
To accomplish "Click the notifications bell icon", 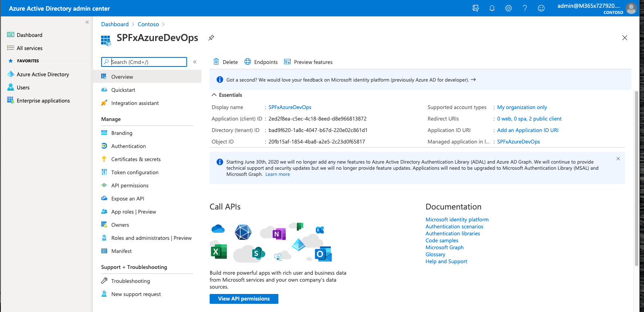I will pyautogui.click(x=492, y=8).
